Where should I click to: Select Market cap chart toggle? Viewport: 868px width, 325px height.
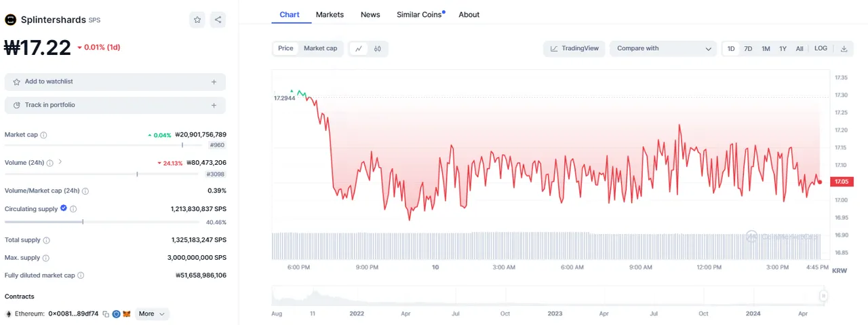point(320,48)
